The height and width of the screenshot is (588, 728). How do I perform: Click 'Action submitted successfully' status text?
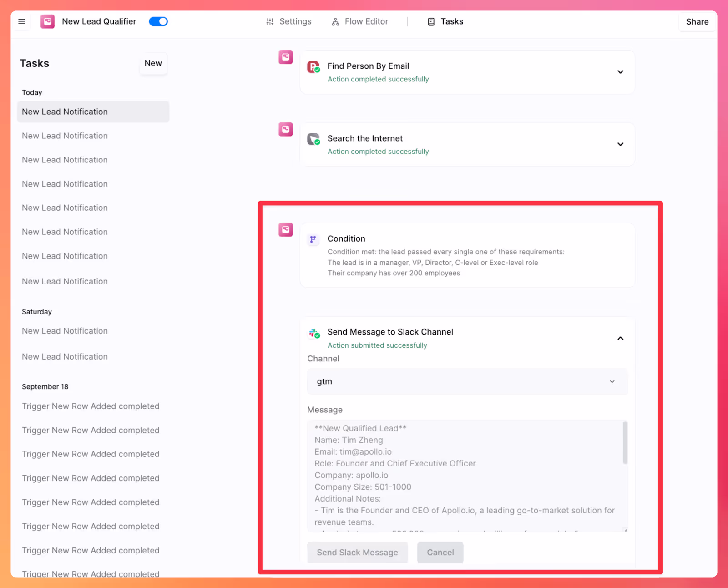click(377, 345)
